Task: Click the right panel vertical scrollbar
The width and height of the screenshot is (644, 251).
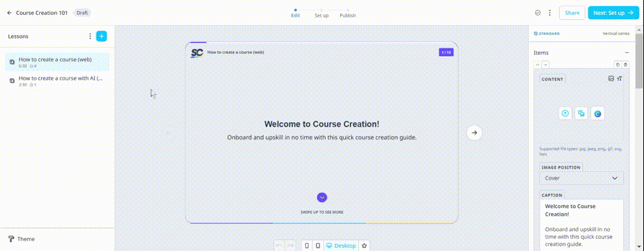Action: (639, 62)
